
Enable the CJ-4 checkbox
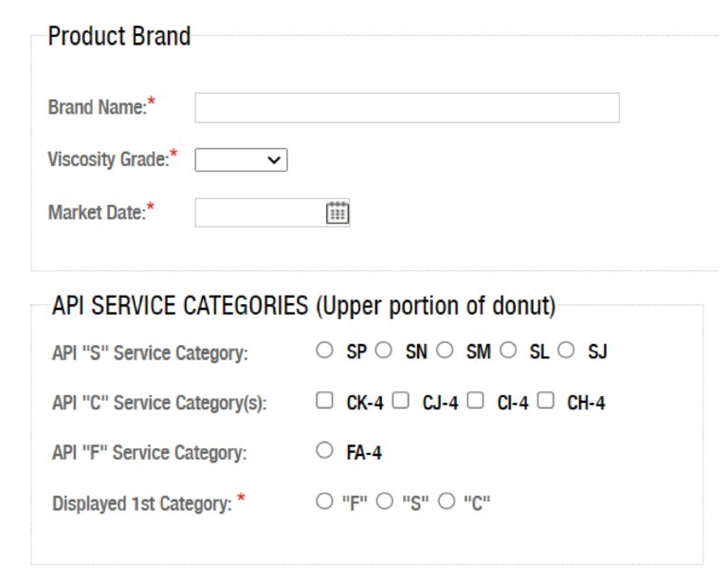coord(400,400)
